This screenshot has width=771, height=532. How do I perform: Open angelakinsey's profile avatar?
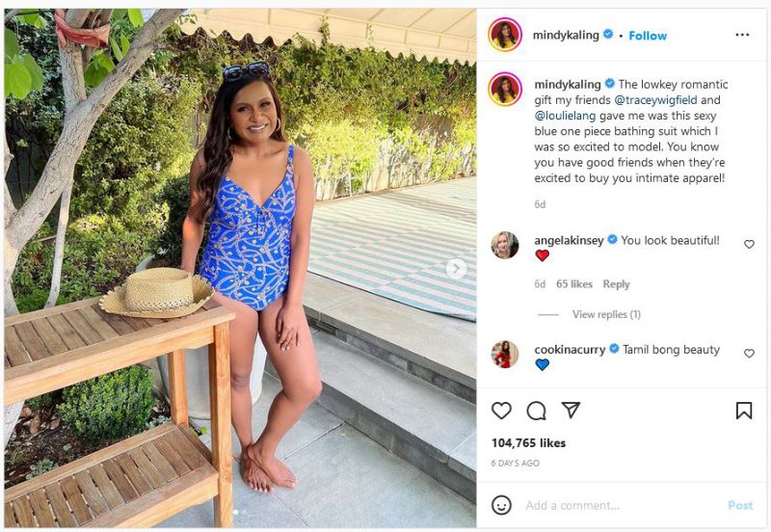(x=505, y=245)
